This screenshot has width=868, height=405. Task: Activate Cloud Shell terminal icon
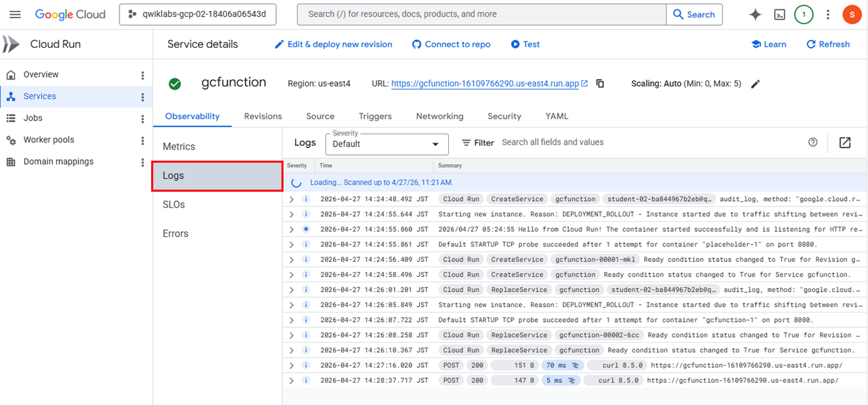pyautogui.click(x=780, y=14)
